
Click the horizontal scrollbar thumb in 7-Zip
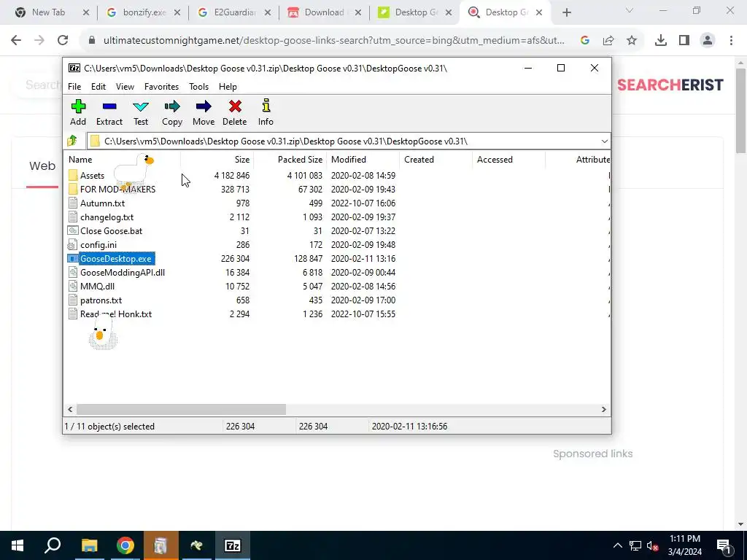pyautogui.click(x=181, y=409)
